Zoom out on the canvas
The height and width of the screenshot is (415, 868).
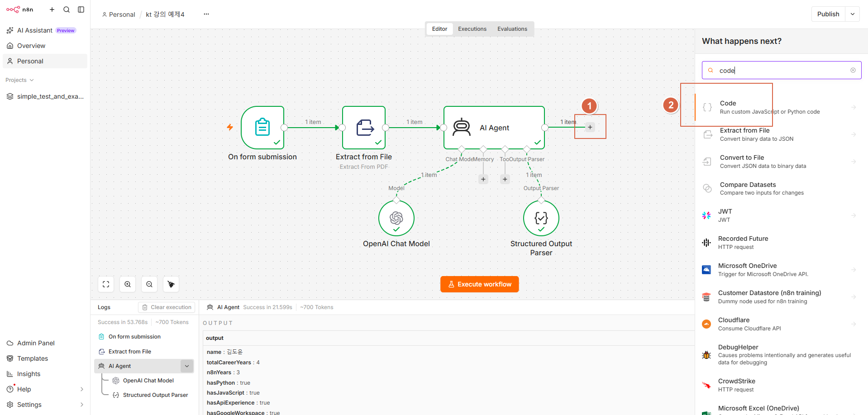(149, 284)
